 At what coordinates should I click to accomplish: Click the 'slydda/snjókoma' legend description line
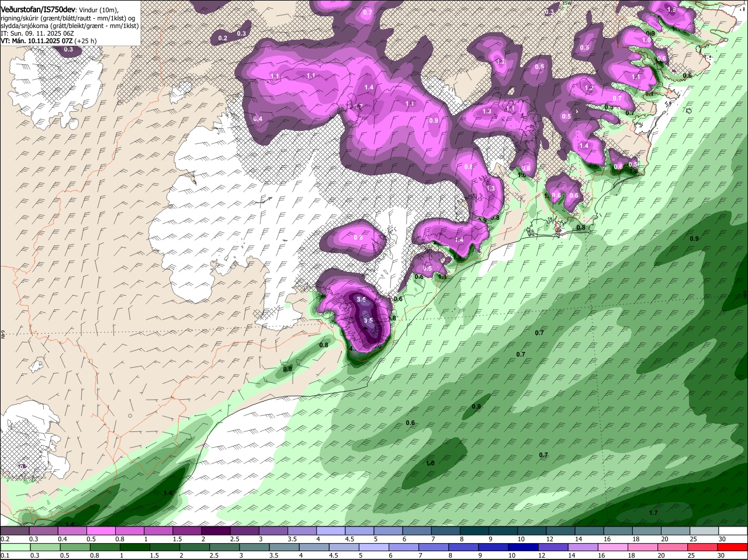[x=70, y=26]
